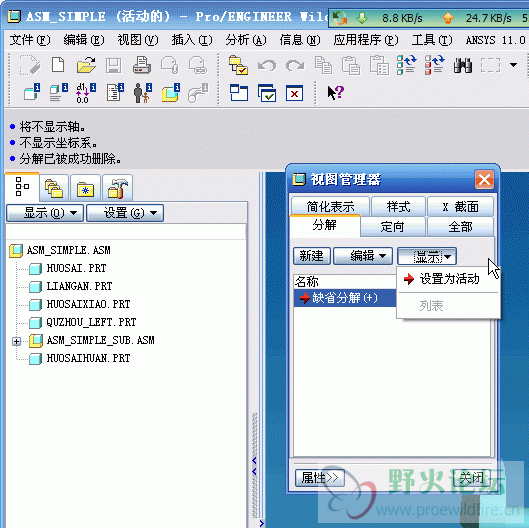The width and height of the screenshot is (529, 528).
Task: Click the bill of materials info icon
Action: [x=115, y=93]
